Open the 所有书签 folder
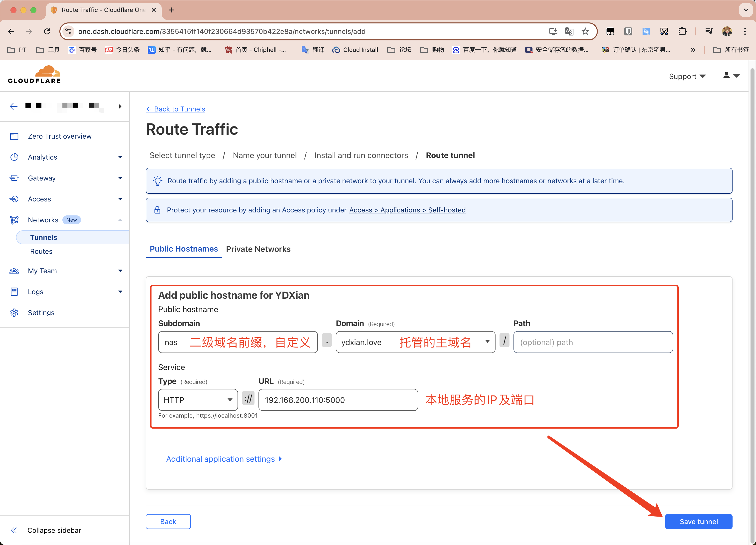The height and width of the screenshot is (545, 756). point(731,50)
